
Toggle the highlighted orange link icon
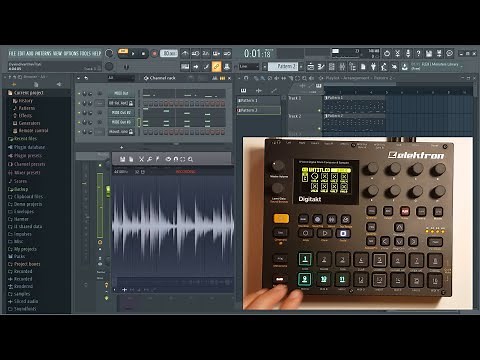click(x=216, y=67)
